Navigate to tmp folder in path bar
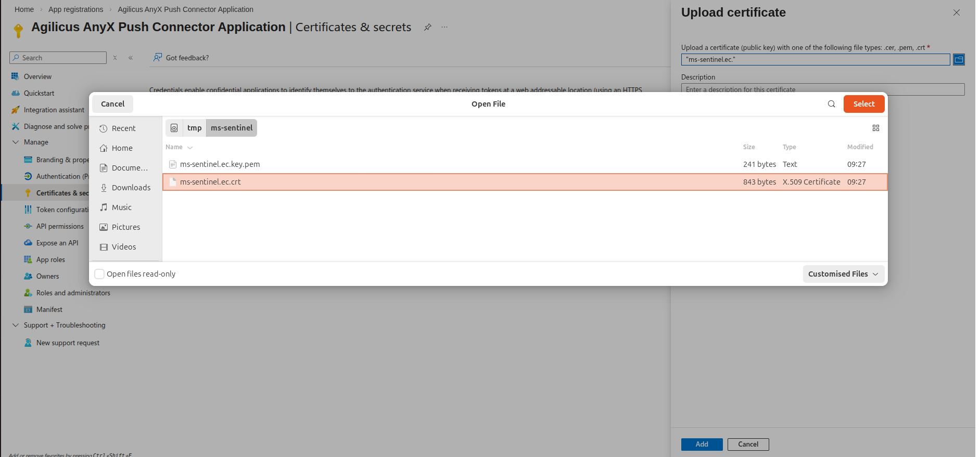Screen dimensions: 980x457 coord(194,128)
